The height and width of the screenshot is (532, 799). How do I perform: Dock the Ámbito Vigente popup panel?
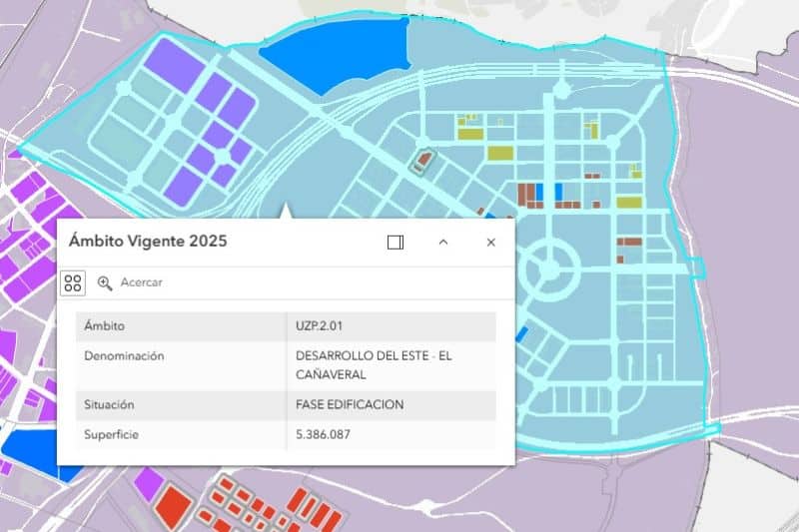click(396, 243)
